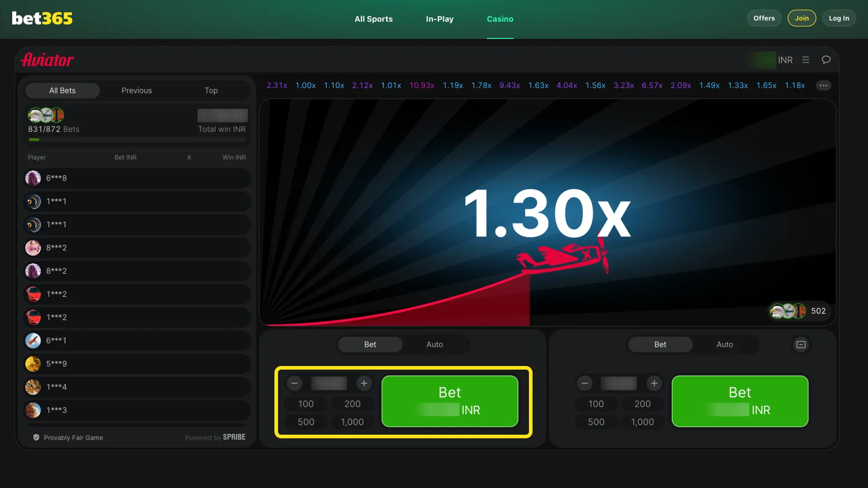Click avatar of player 6***1

[x=33, y=340]
